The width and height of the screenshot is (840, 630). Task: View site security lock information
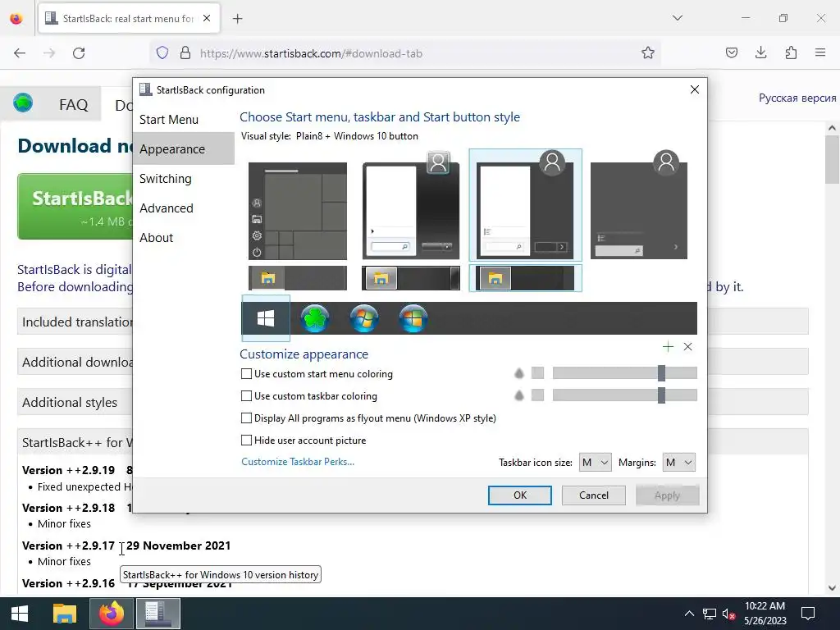tap(185, 53)
